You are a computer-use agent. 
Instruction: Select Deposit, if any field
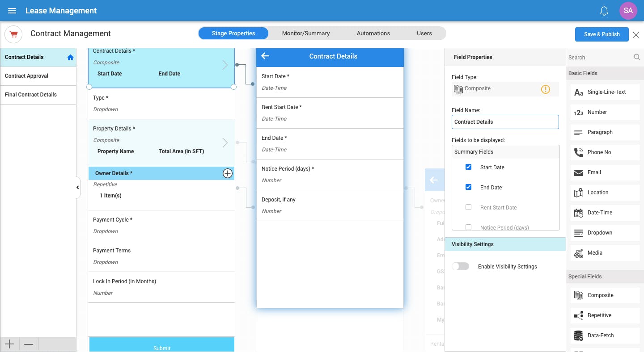(330, 205)
